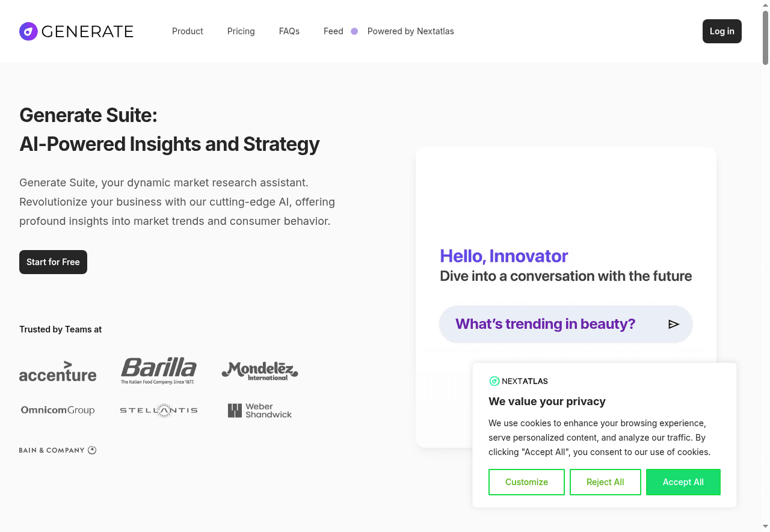The height and width of the screenshot is (532, 770).
Task: Open the Product menu item
Action: pyautogui.click(x=188, y=31)
